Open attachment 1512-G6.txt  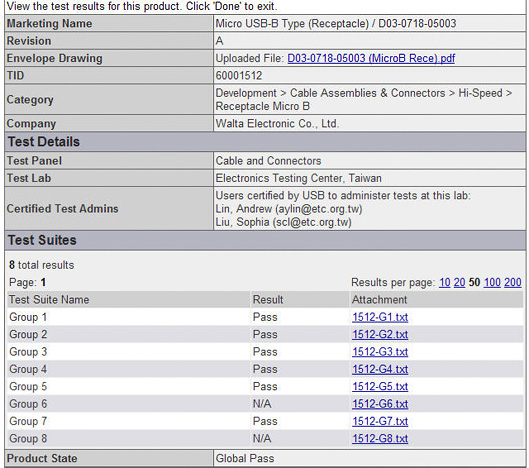click(380, 404)
